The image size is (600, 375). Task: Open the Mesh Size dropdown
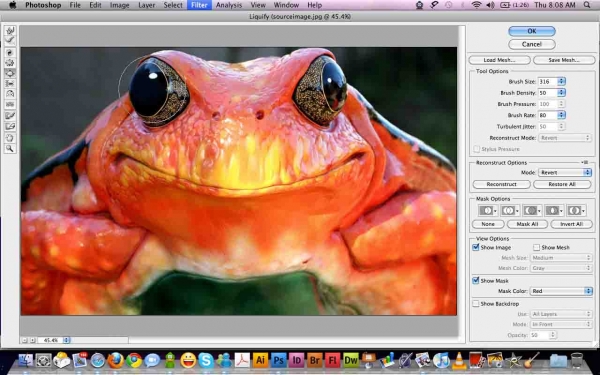pos(561,258)
